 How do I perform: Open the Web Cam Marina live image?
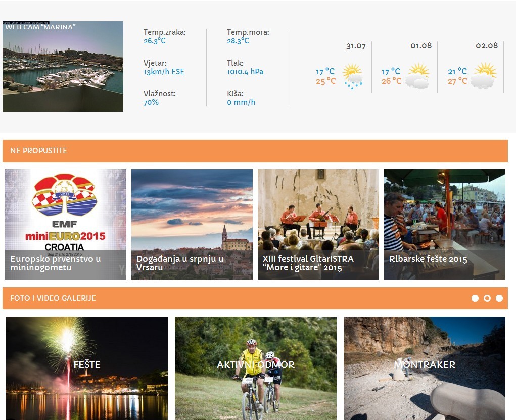coord(63,67)
